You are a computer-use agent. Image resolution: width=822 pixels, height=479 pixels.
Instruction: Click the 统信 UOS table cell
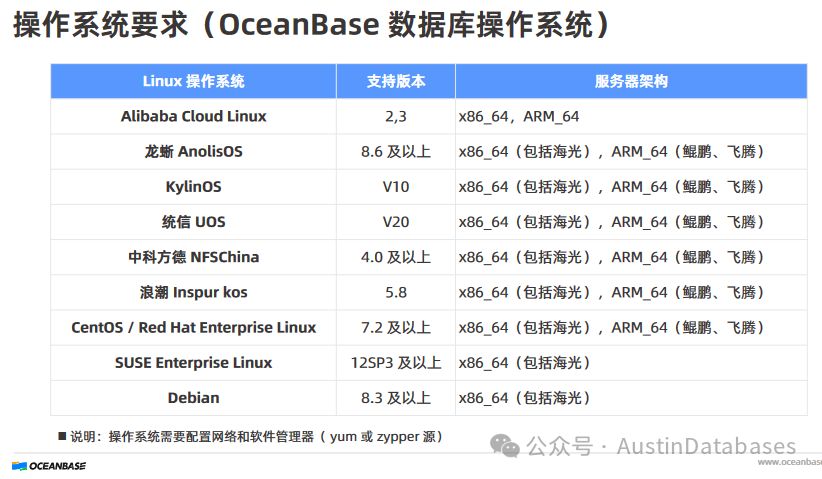coord(193,222)
